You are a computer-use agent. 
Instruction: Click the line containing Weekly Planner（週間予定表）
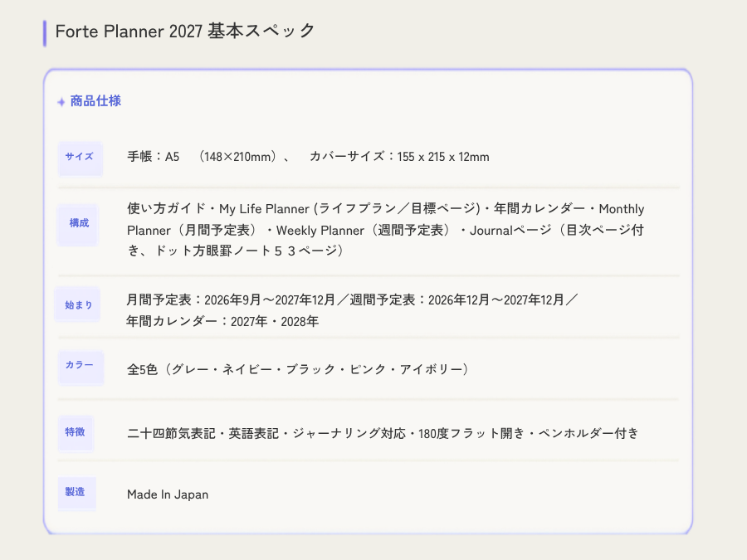385,231
